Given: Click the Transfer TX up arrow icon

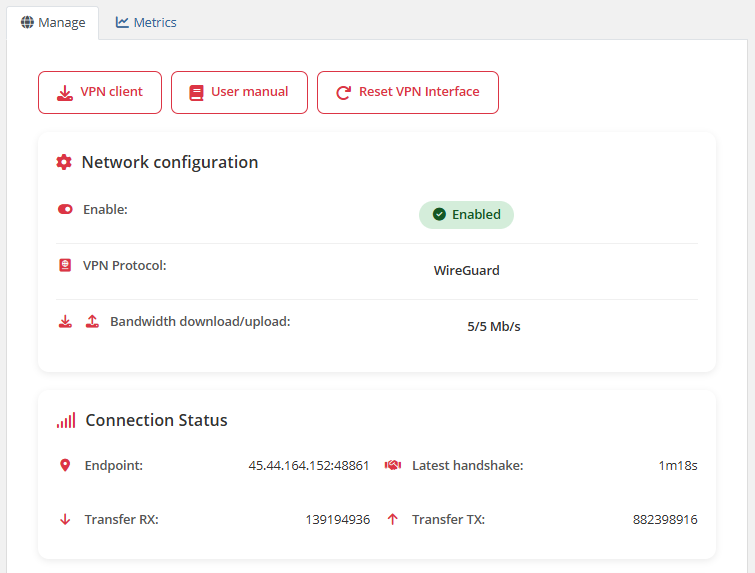Looking at the screenshot, I should 392,519.
